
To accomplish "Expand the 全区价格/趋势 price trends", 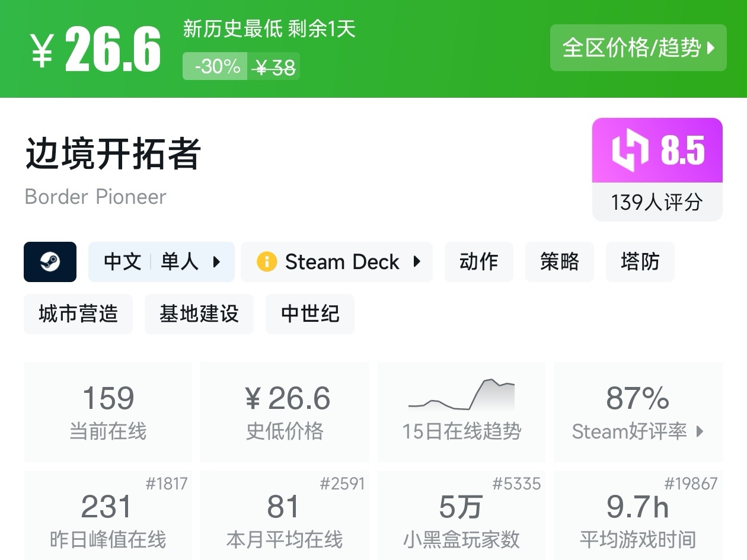I will click(x=638, y=48).
